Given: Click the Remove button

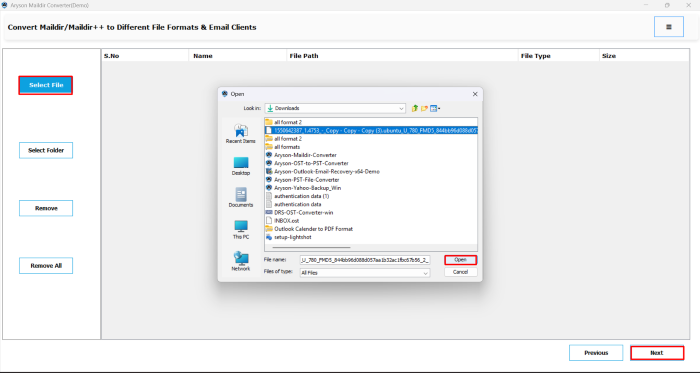Looking at the screenshot, I should [x=46, y=208].
